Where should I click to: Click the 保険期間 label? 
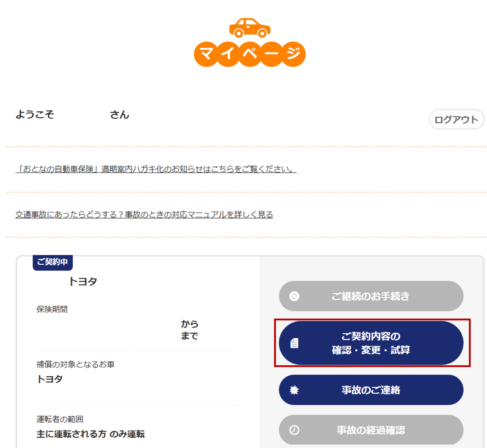pos(52,309)
